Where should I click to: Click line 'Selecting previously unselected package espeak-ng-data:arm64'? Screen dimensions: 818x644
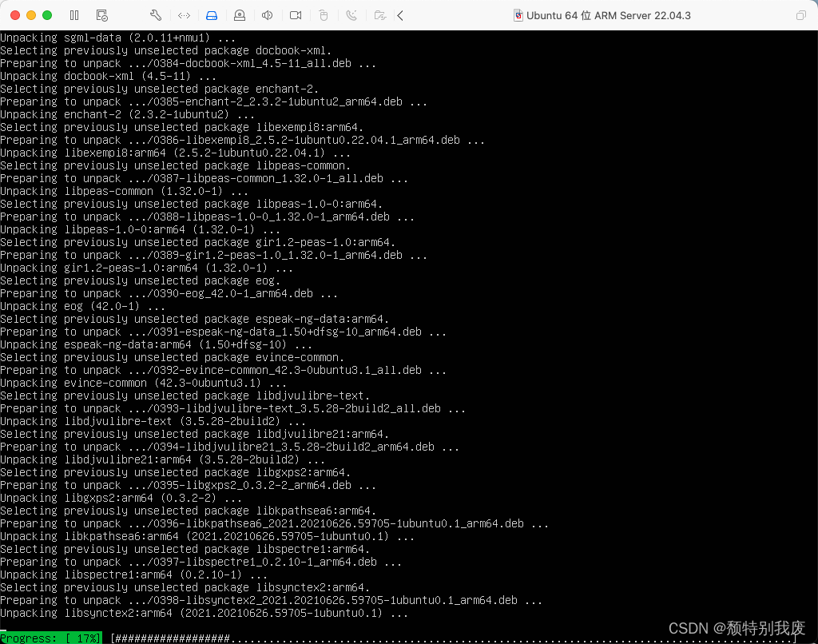tap(195, 319)
